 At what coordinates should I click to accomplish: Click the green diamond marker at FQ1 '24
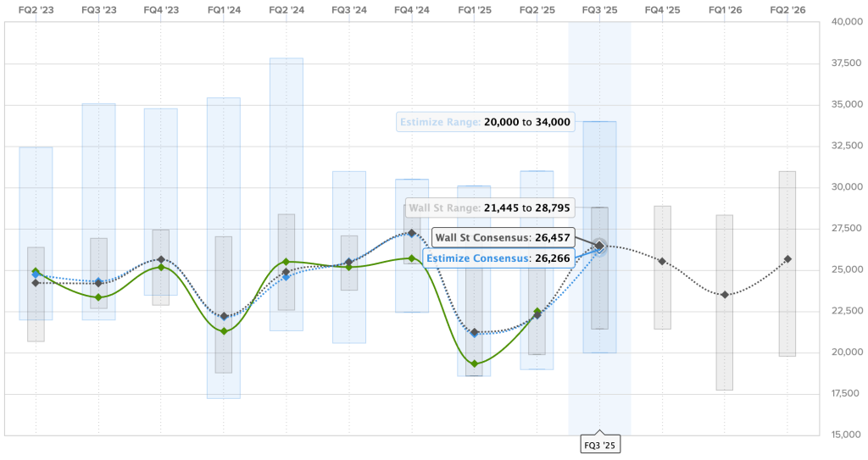click(224, 331)
